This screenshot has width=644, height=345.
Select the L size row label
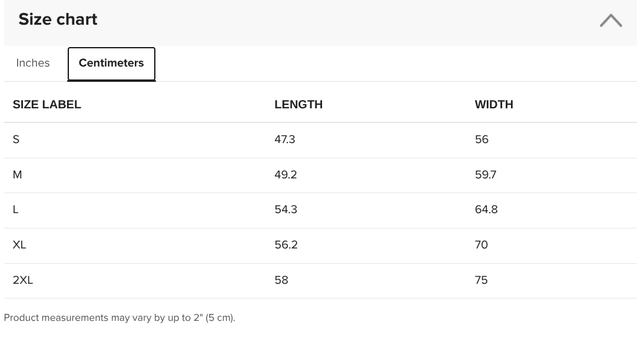tap(16, 210)
